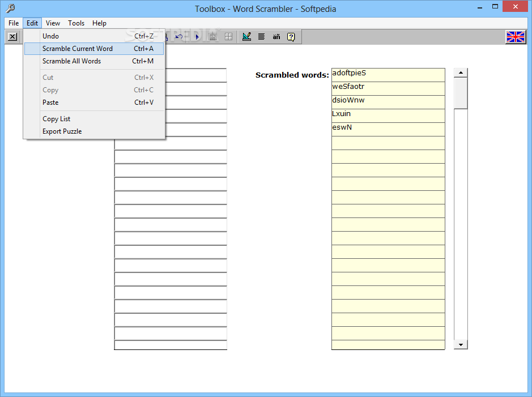Image resolution: width=532 pixels, height=397 pixels.
Task: Click scrambled word 'Lxuin' cell
Action: click(x=388, y=116)
